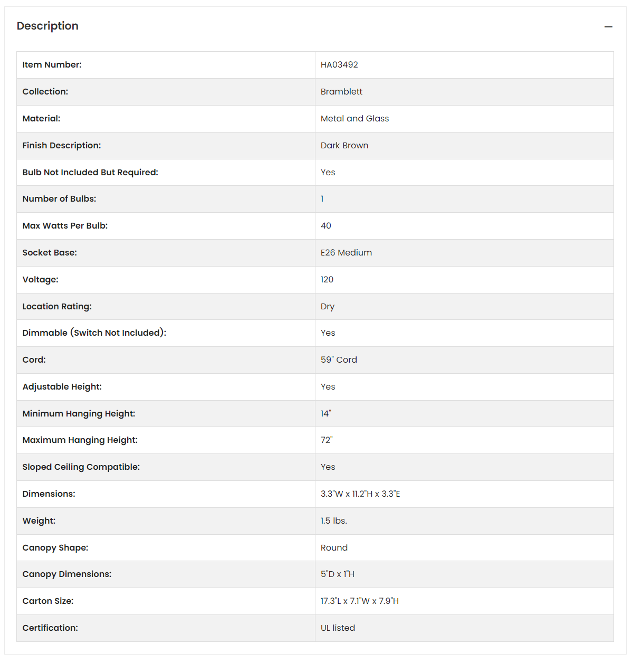Click the Sloped Ceiling Compatible label
Image resolution: width=633 pixels, height=672 pixels.
pyautogui.click(x=81, y=467)
